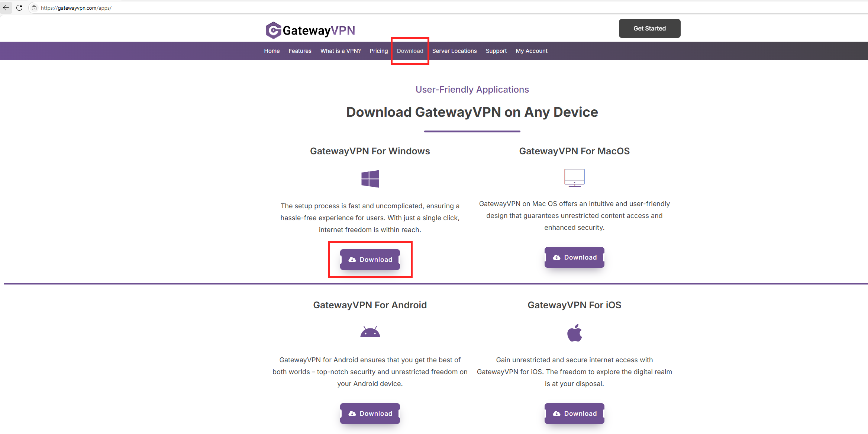Click the Windows setup process description text

click(370, 218)
